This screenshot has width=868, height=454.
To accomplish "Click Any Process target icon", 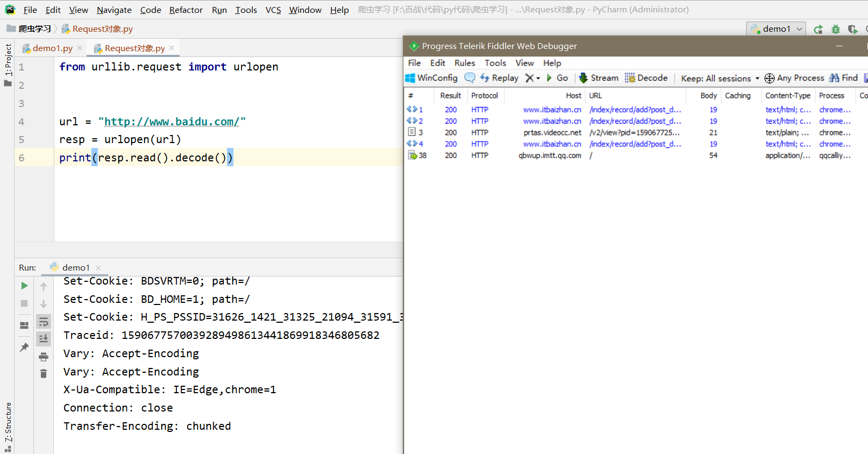I will click(x=794, y=78).
